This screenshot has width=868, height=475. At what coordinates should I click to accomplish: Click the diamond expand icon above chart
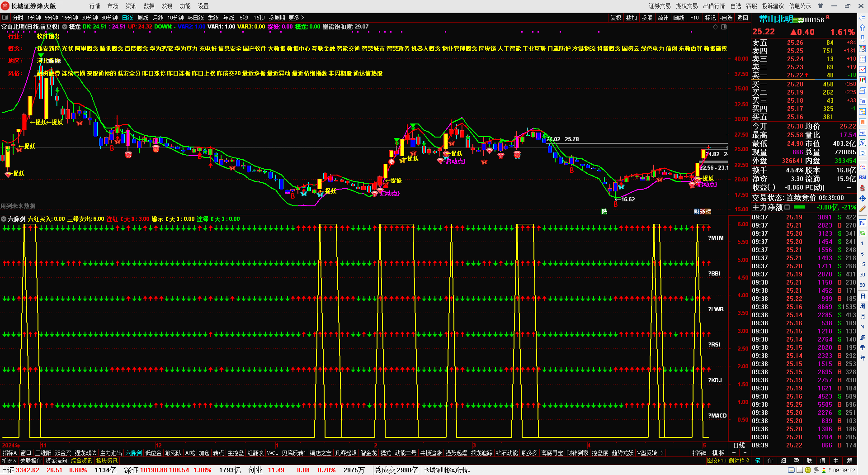point(715,27)
